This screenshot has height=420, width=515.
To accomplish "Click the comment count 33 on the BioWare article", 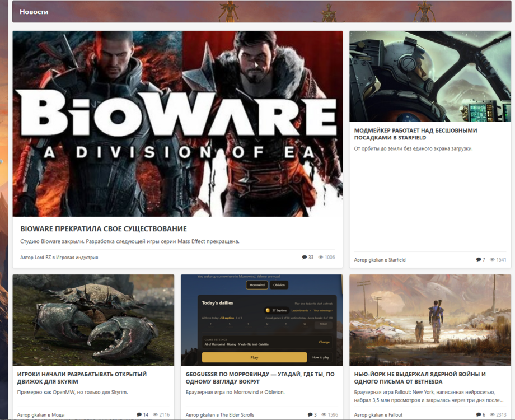I will (x=311, y=258).
